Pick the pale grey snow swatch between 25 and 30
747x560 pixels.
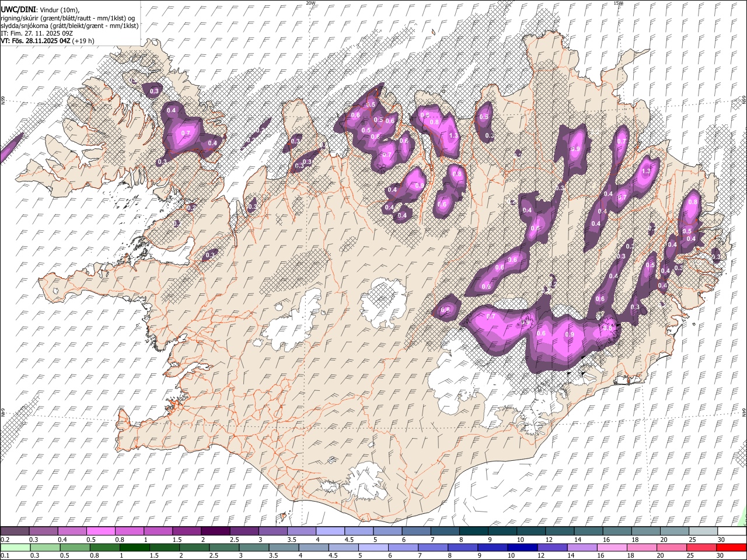(x=703, y=531)
